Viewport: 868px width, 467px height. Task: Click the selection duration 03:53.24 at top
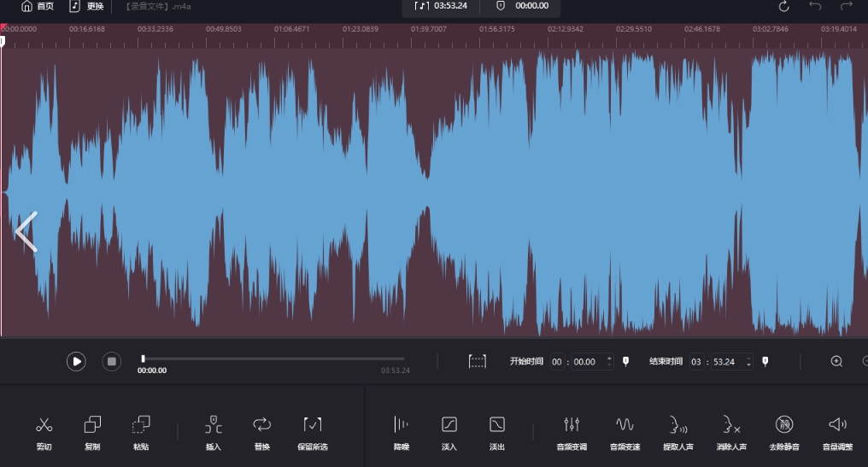450,5
